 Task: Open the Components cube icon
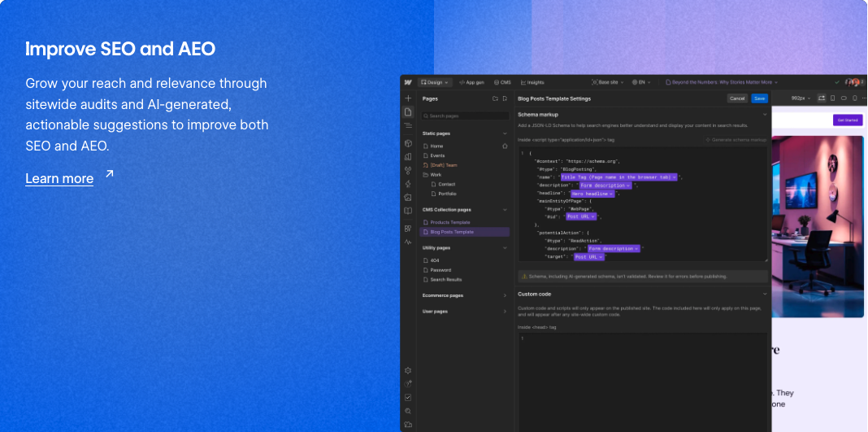click(408, 143)
